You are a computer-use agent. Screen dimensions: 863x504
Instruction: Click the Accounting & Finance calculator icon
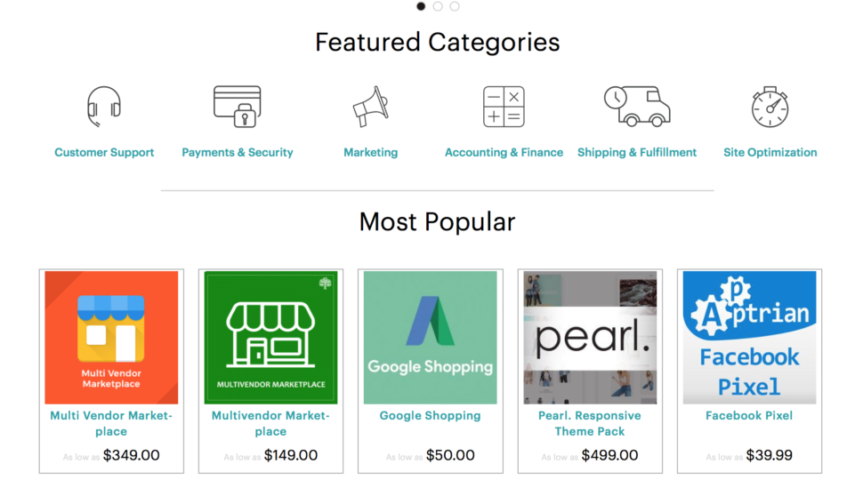(504, 107)
